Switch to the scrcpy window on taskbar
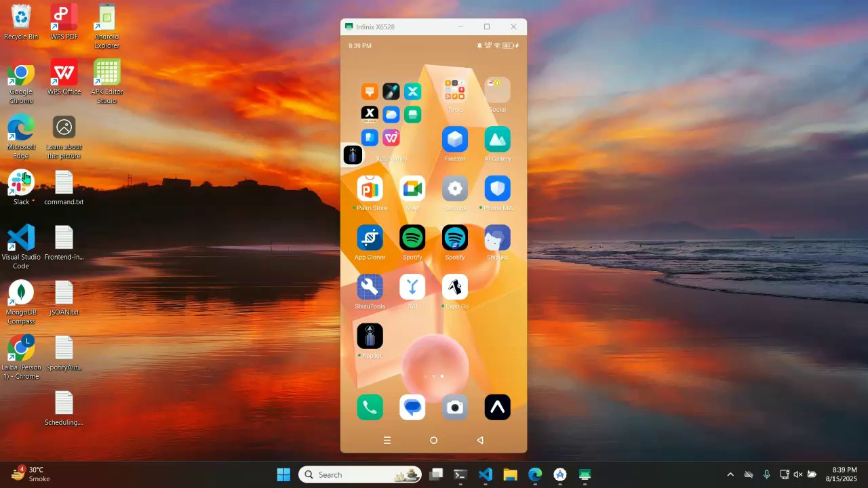 585,474
